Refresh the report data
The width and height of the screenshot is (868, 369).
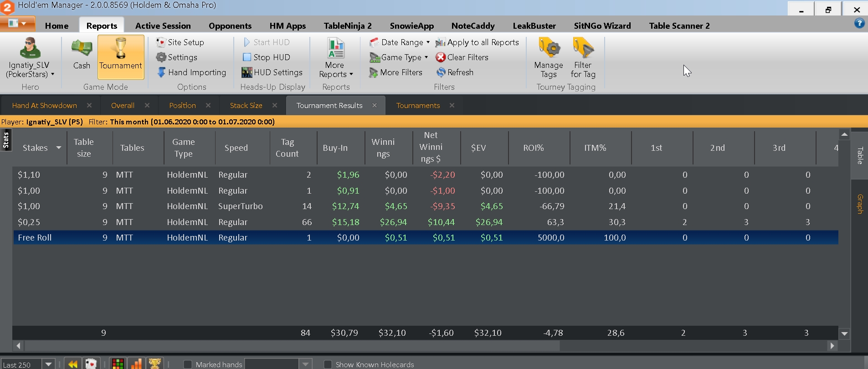455,72
